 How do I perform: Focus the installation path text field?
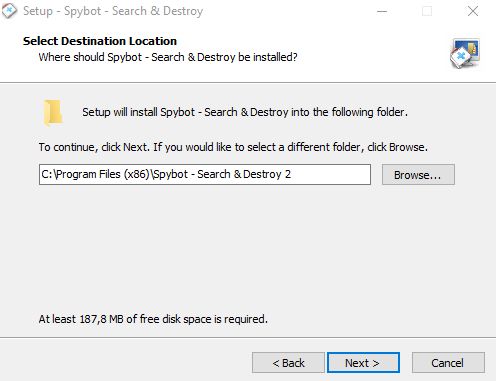click(x=205, y=174)
